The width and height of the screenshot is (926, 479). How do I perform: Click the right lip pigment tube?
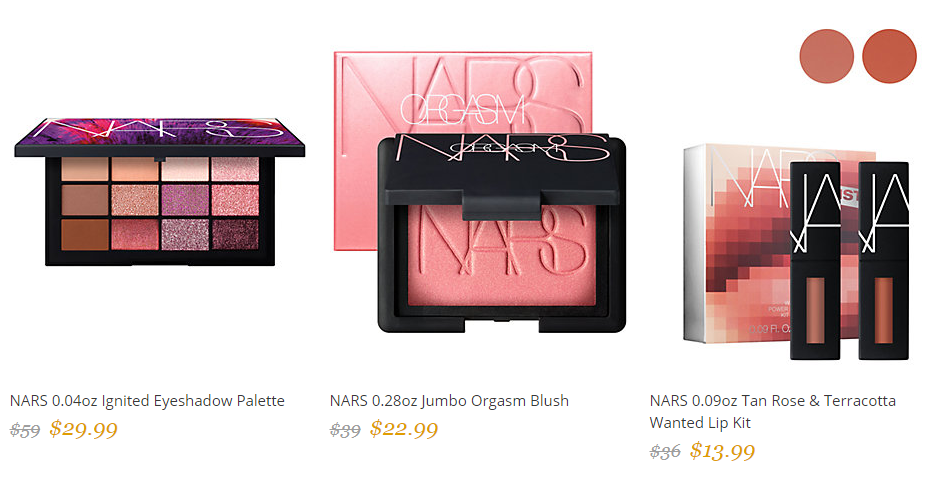[x=883, y=260]
